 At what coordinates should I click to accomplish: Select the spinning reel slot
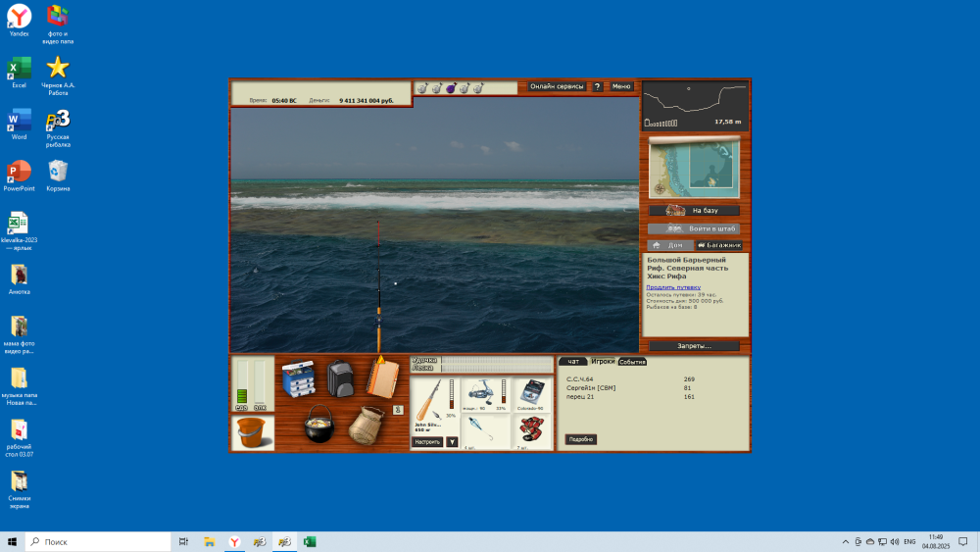[x=485, y=394]
